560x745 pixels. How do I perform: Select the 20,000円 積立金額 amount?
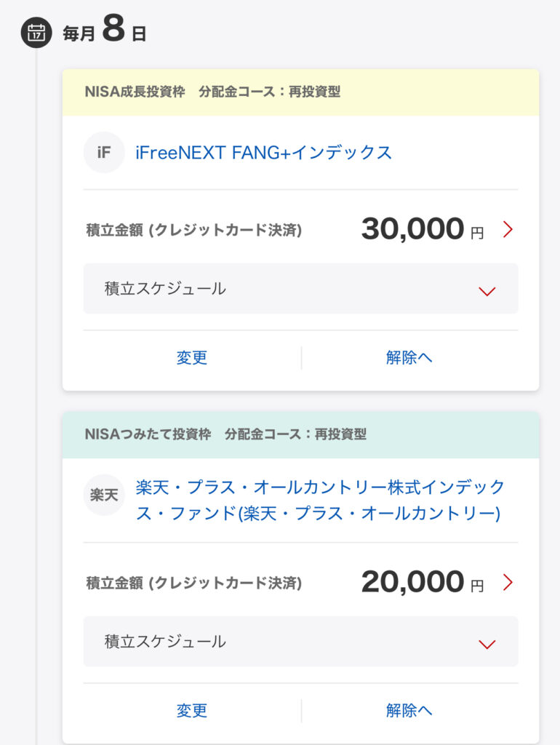(412, 582)
